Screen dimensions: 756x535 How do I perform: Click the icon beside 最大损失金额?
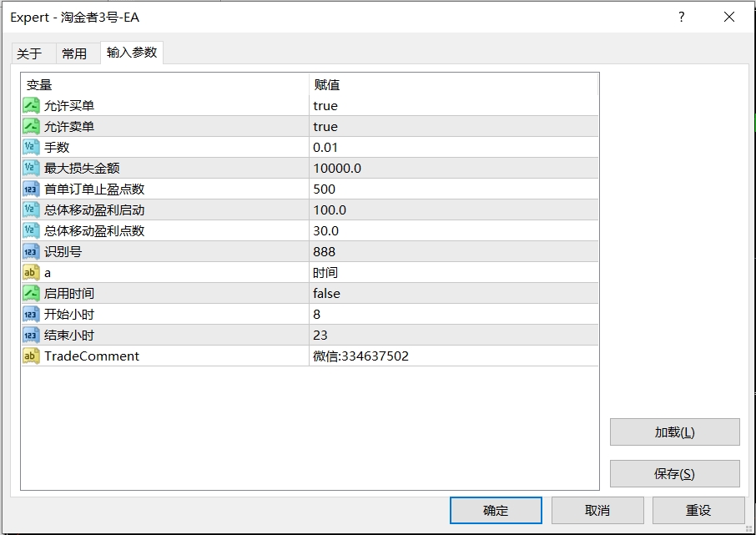[x=31, y=169]
